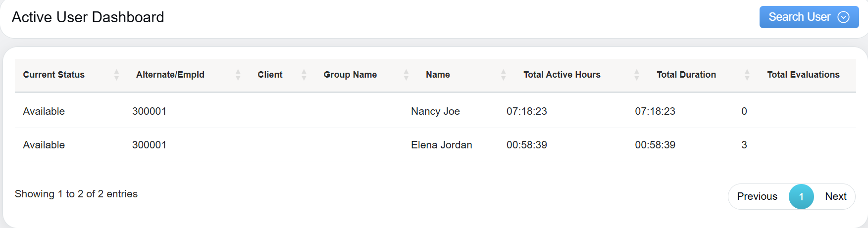The height and width of the screenshot is (228, 868).
Task: Click sort arrows beside Current Status
Action: pos(116,75)
